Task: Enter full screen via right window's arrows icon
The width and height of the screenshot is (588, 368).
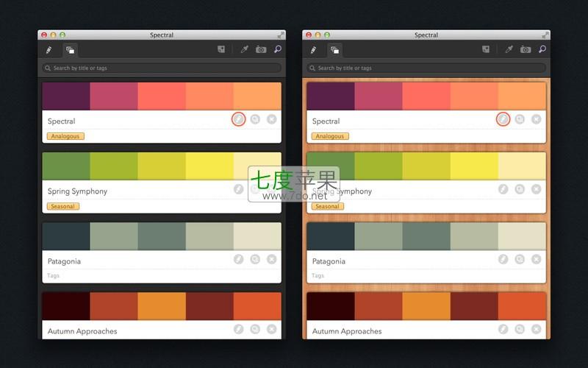Action: click(545, 35)
